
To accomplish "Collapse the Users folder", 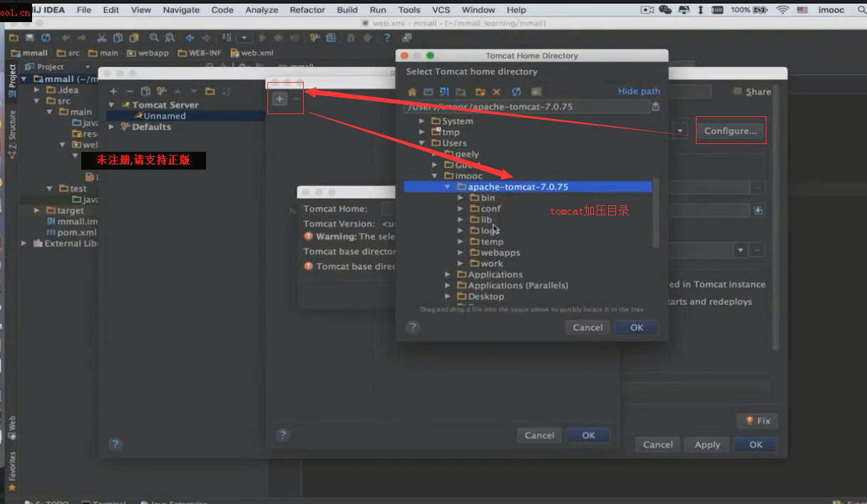I will 422,143.
